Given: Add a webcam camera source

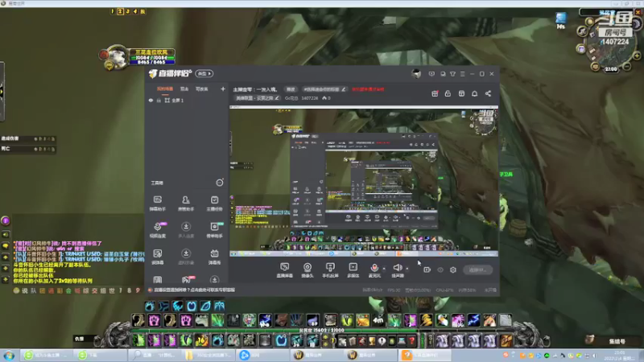Looking at the screenshot, I should 308,270.
